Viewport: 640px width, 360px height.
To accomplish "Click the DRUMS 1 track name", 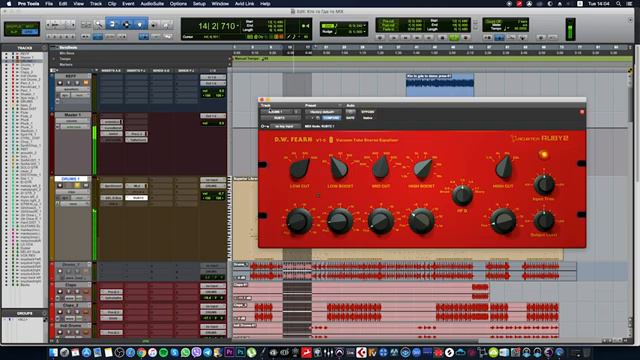I will (71, 179).
